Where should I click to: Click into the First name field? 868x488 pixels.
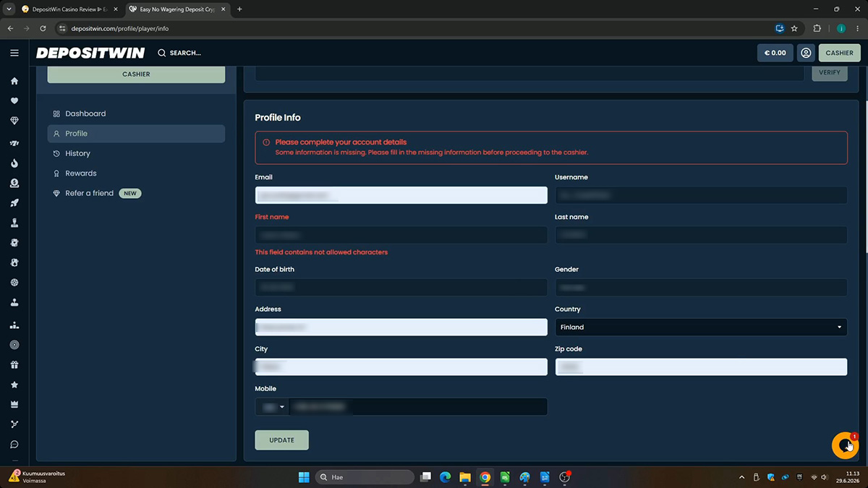[401, 235]
